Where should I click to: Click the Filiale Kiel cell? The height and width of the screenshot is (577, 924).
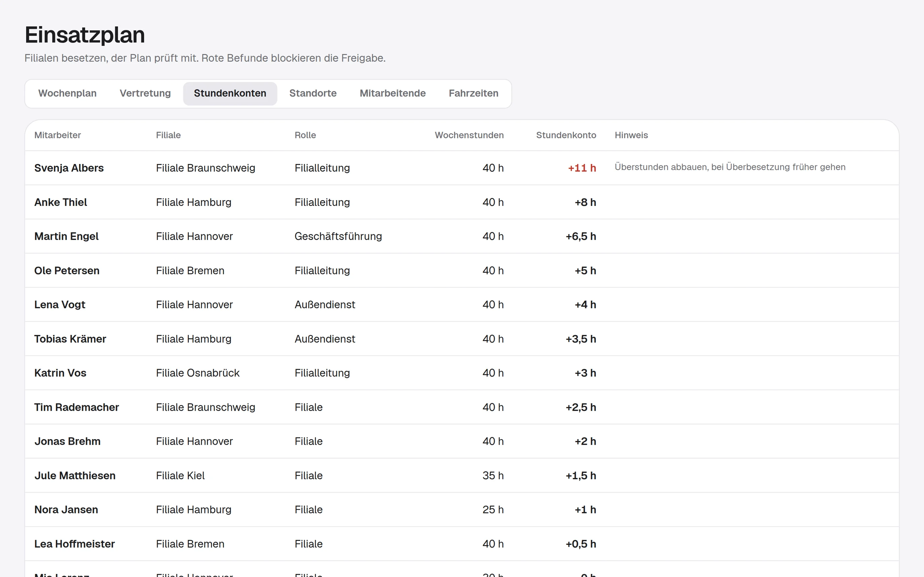coord(180,476)
